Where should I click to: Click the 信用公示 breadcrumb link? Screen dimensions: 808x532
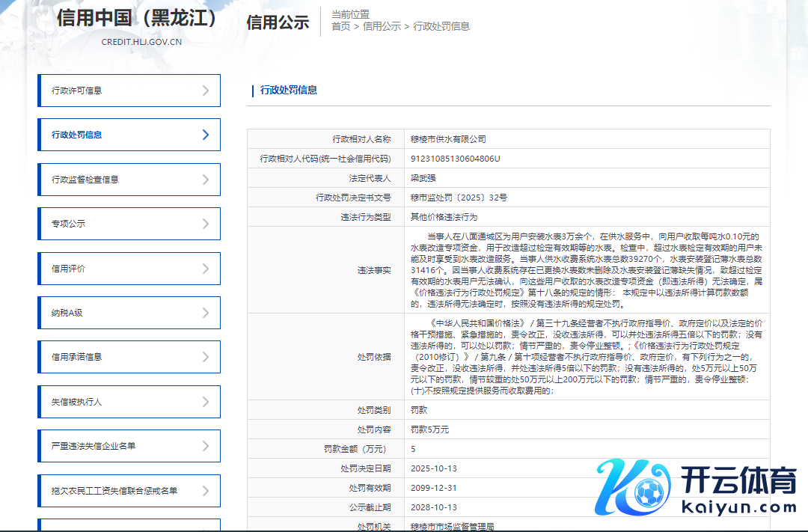coord(382,26)
